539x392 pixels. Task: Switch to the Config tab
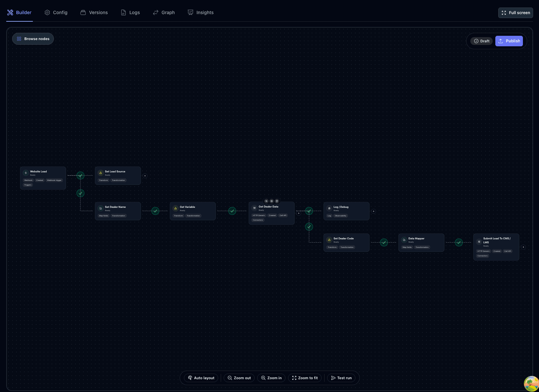pyautogui.click(x=56, y=12)
